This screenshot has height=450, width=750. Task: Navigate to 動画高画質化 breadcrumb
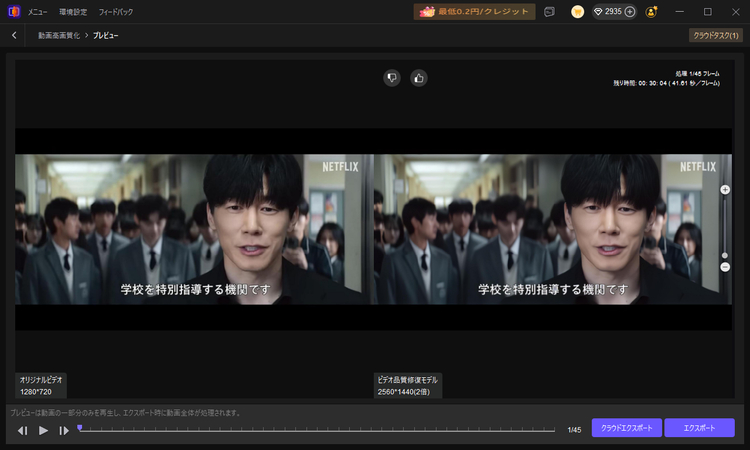point(59,35)
